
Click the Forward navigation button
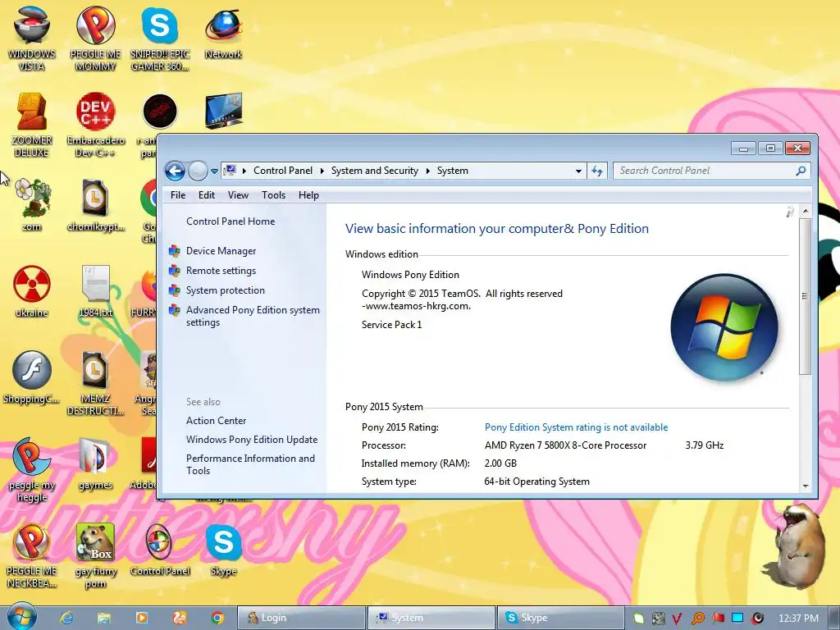[198, 171]
